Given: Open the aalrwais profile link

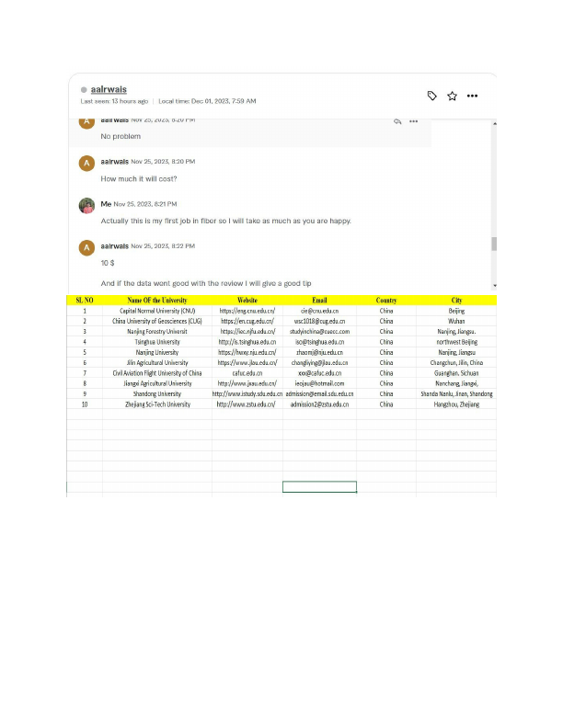Looking at the screenshot, I should click(x=109, y=89).
